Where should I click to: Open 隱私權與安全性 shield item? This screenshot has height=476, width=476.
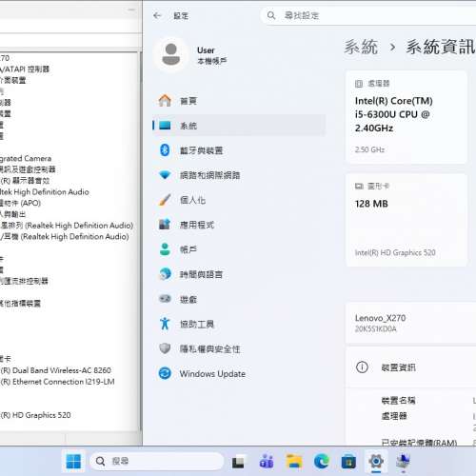239,348
